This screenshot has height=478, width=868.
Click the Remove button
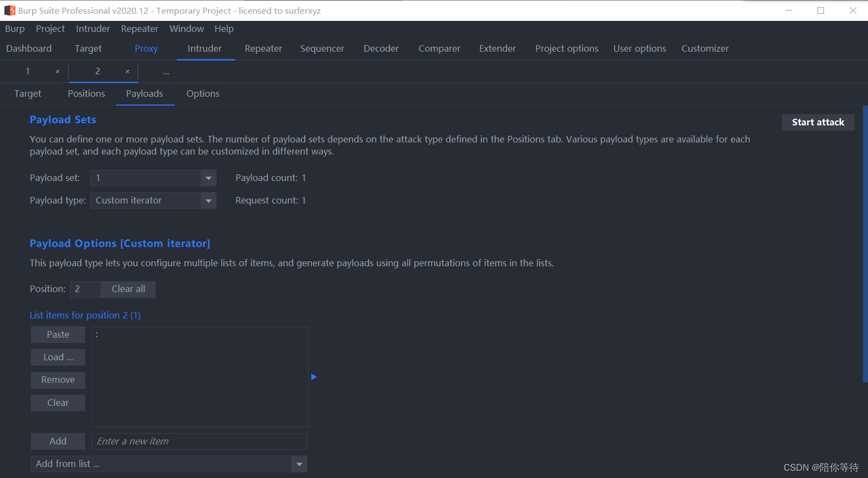(58, 380)
